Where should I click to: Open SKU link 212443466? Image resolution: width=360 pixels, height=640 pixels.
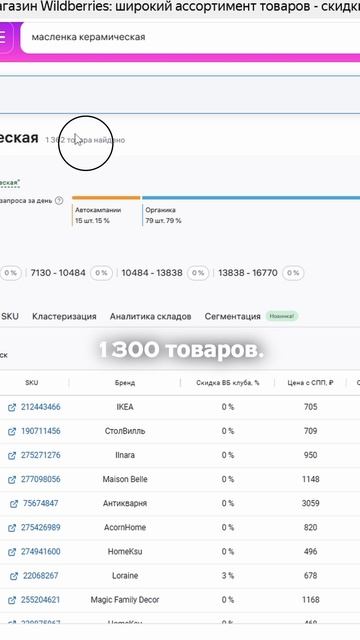click(x=40, y=407)
